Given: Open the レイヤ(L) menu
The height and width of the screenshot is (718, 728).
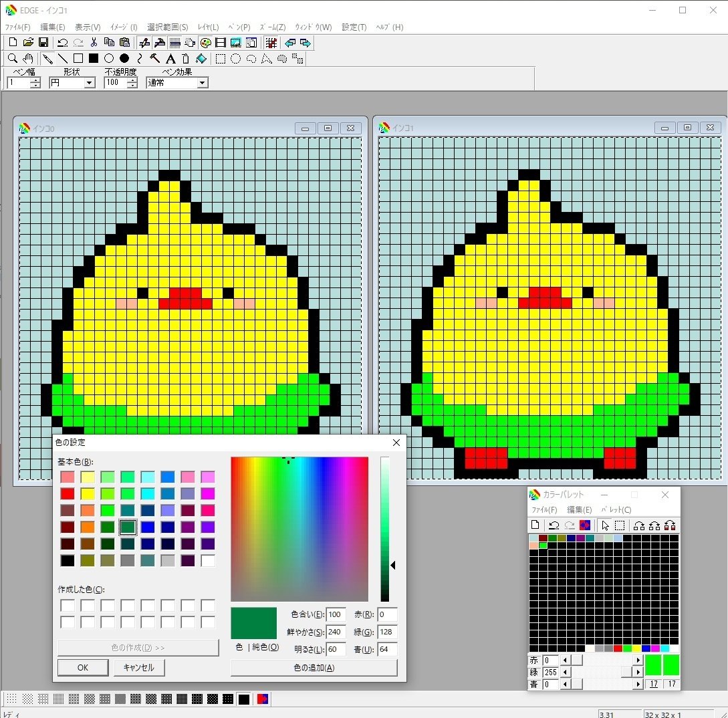Looking at the screenshot, I should pos(208,27).
